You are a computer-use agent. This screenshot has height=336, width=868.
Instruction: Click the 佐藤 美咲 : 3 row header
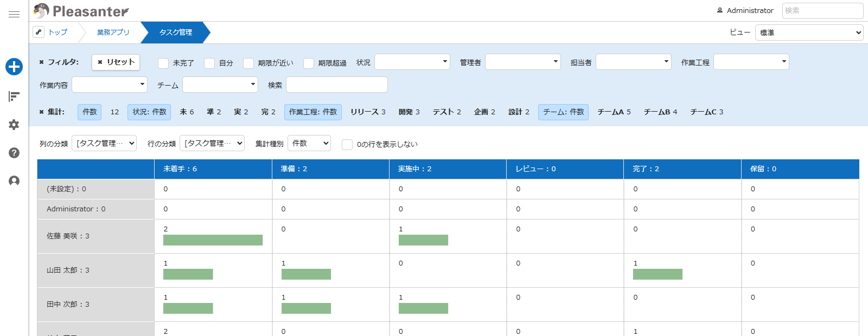(x=95, y=236)
